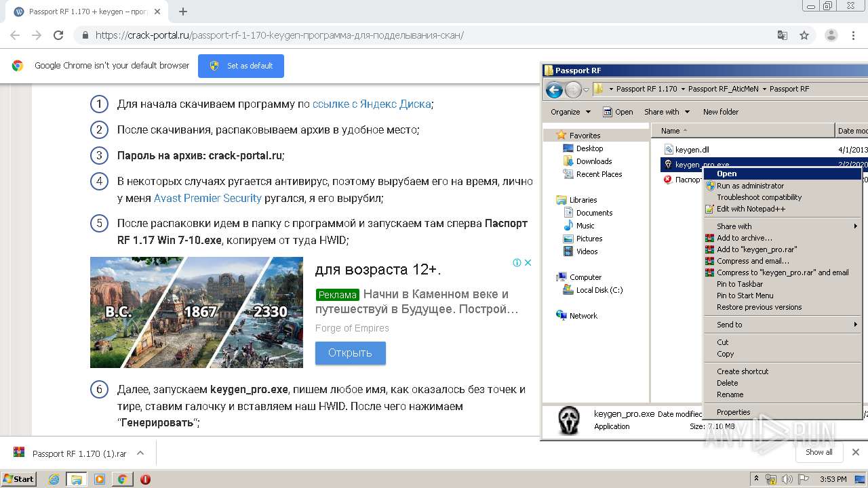The image size is (868, 488).
Task: Click the Windows Start button
Action: click(x=19, y=479)
